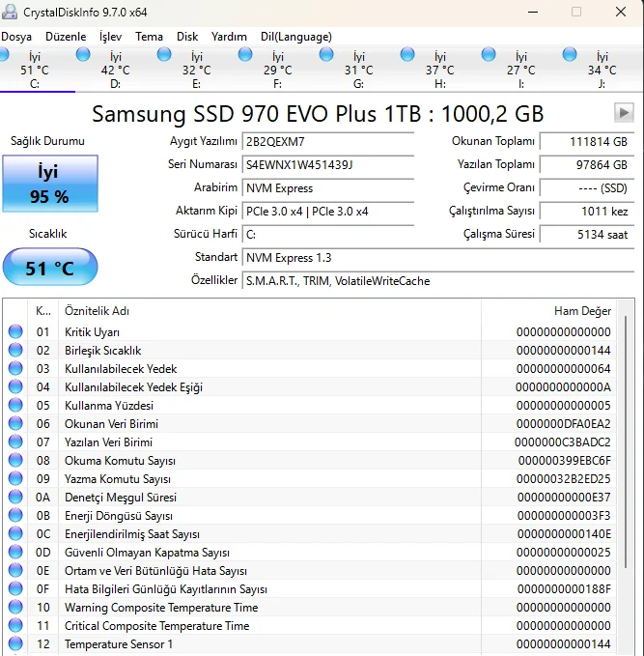Click the status orb for Kritik Uyarı

[15, 331]
